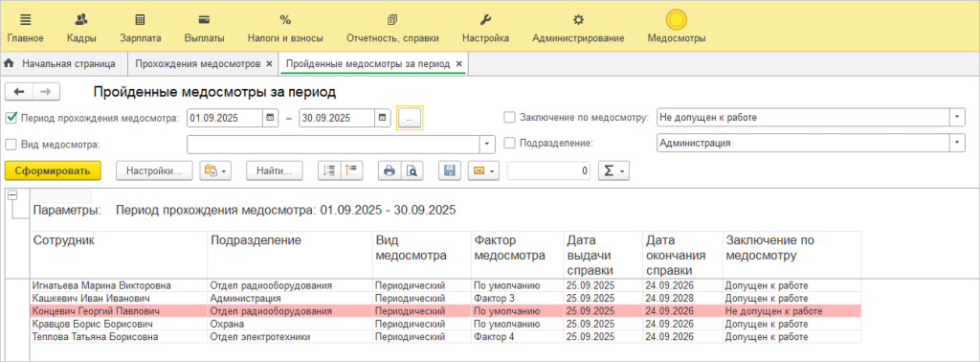Expand Заключение по медосмотру dropdown

[x=957, y=117]
